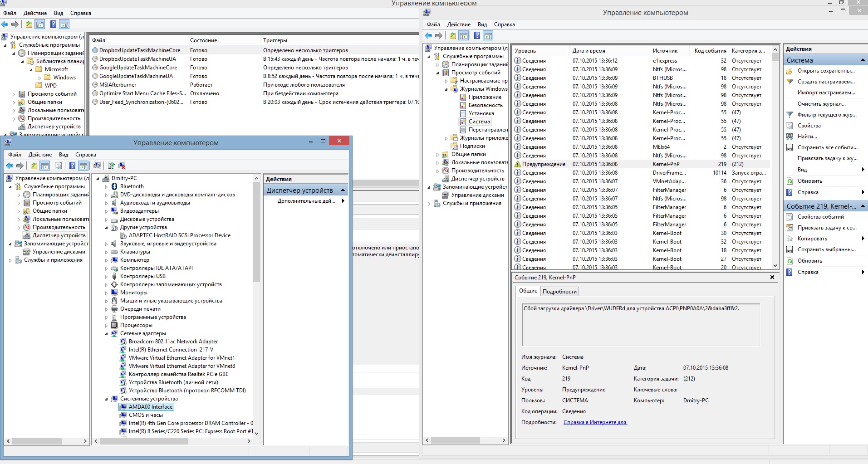Toggle action pane button in Task Scheduler toolbar
The image size is (868, 464).
coord(64,24)
